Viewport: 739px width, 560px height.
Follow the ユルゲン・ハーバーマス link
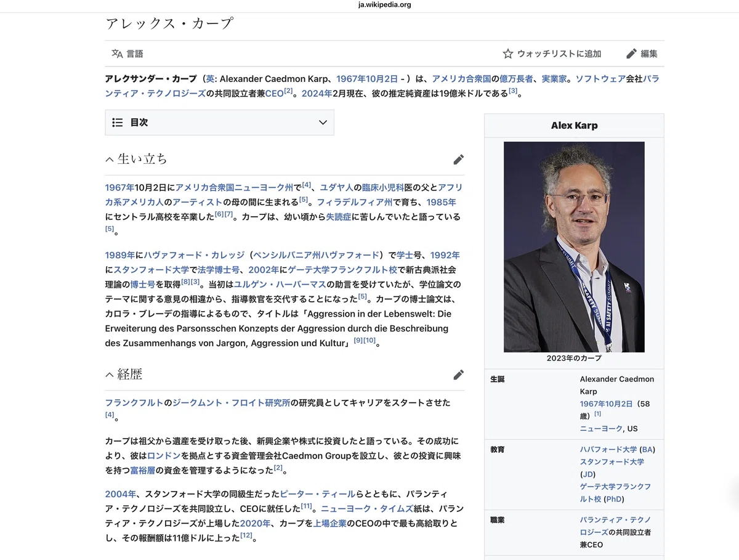tap(280, 285)
